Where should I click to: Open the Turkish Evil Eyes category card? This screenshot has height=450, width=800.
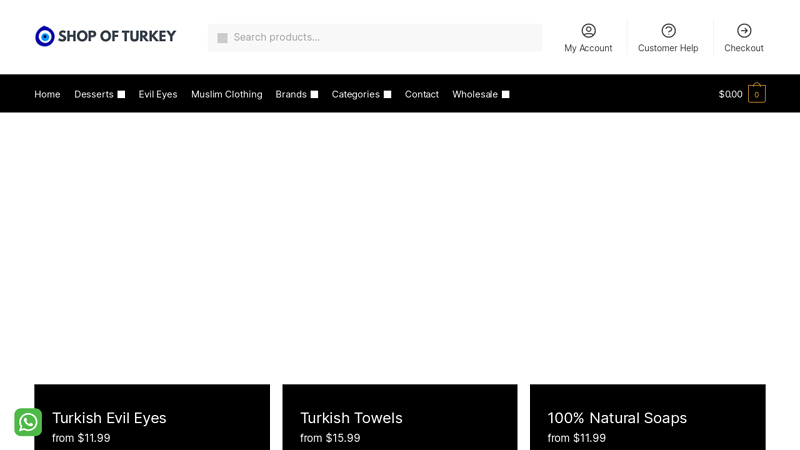pos(152,417)
